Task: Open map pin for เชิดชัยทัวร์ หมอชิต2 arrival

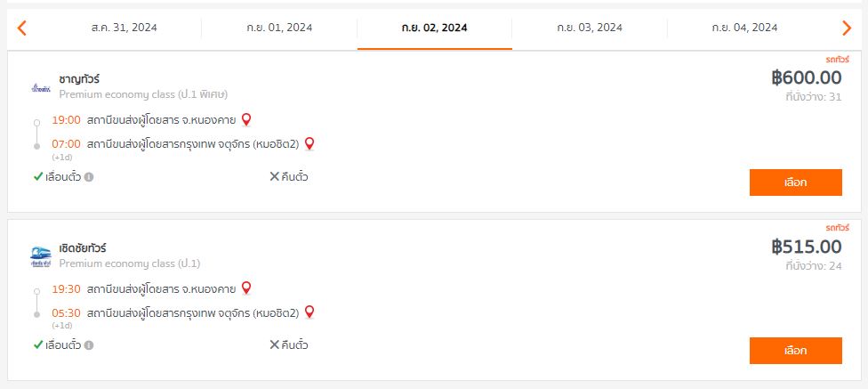Action: [309, 312]
